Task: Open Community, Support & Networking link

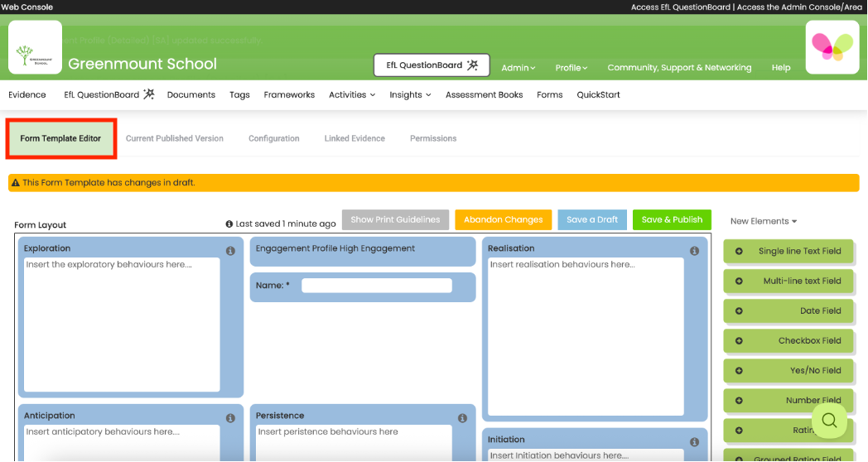Action: click(x=679, y=68)
